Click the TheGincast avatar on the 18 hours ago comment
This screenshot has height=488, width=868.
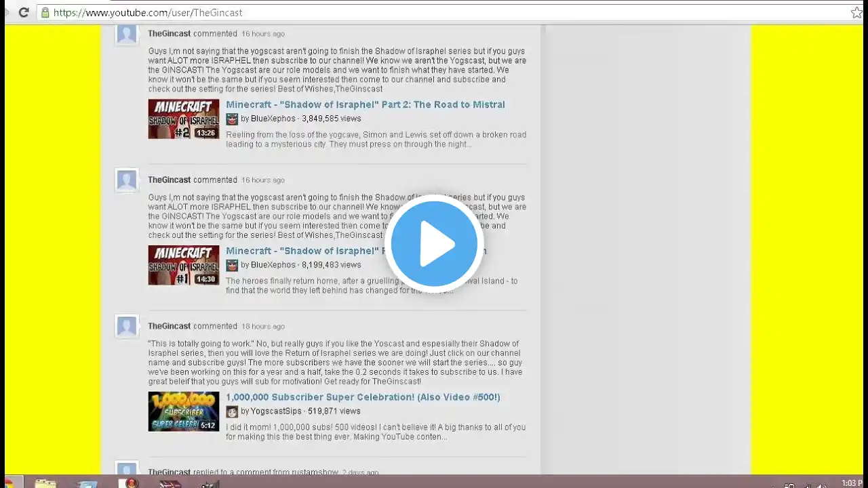pos(127,327)
